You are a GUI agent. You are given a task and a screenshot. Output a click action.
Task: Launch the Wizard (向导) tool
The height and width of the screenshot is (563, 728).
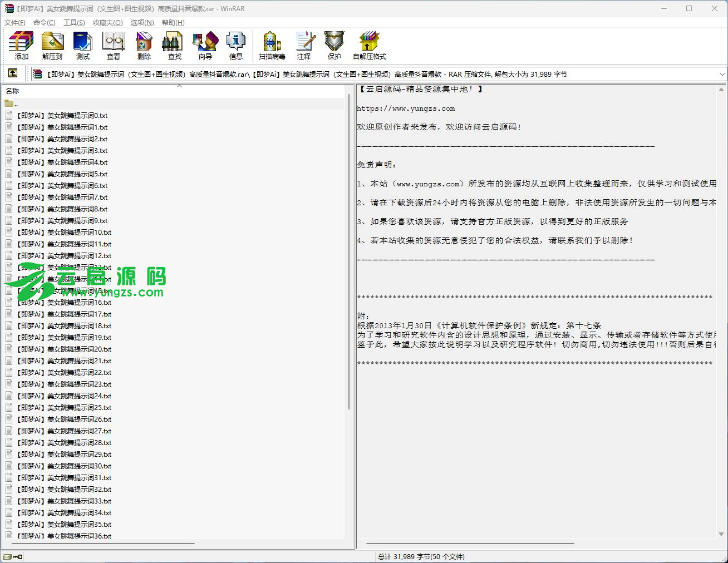click(x=205, y=46)
